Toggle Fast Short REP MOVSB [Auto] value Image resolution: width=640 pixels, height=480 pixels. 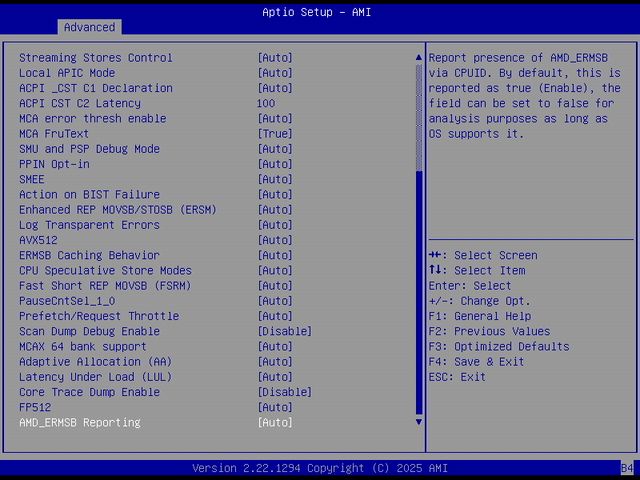click(x=275, y=286)
